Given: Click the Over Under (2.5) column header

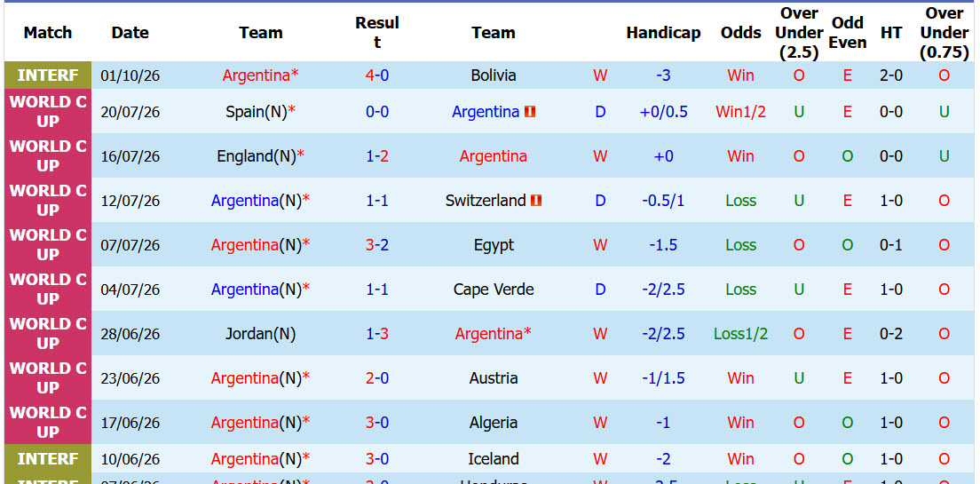Looking at the screenshot, I should click(799, 33).
